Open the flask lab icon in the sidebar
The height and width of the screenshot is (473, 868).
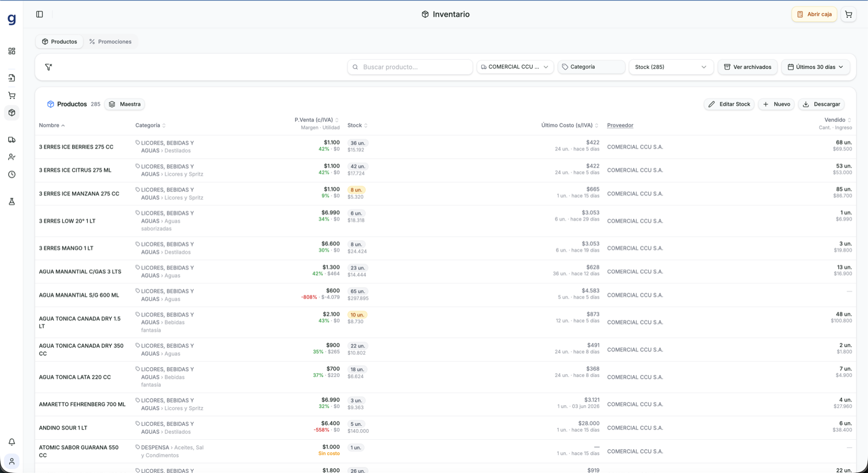point(11,201)
